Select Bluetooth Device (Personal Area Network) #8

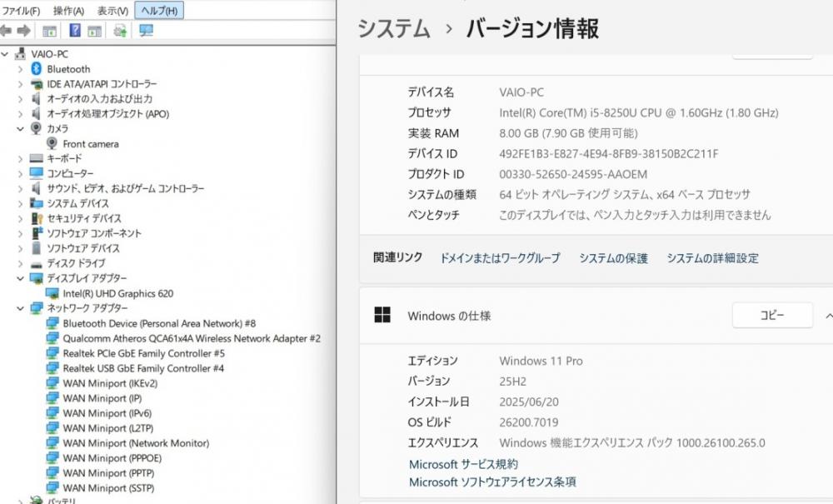(159, 323)
